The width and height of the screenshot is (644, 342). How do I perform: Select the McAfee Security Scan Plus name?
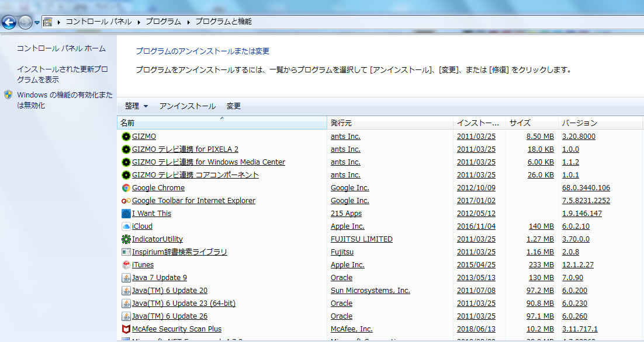(176, 329)
